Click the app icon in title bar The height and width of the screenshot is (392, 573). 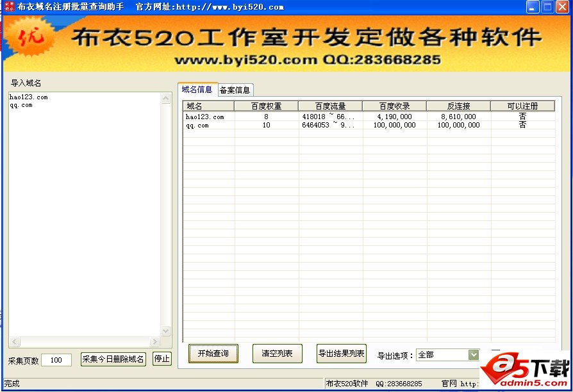pos(8,7)
